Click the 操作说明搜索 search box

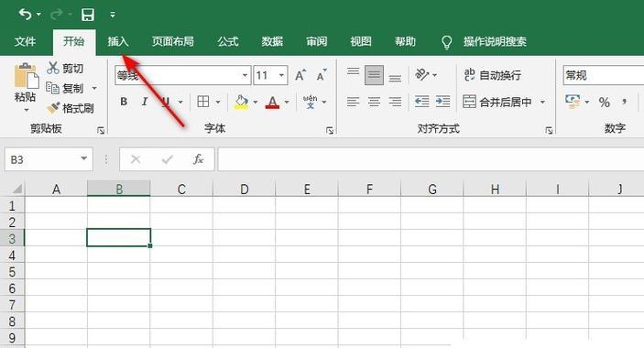pos(495,41)
